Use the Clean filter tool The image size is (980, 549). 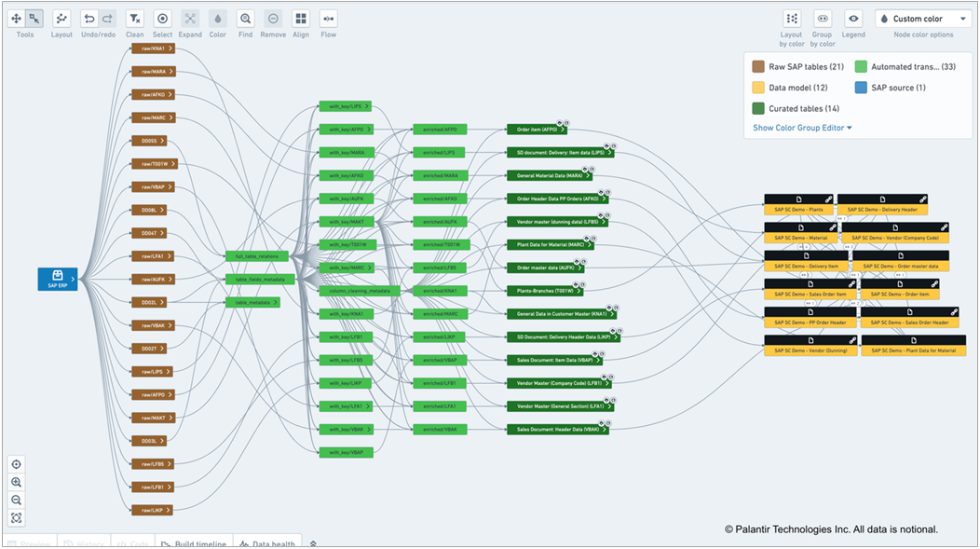[x=134, y=19]
